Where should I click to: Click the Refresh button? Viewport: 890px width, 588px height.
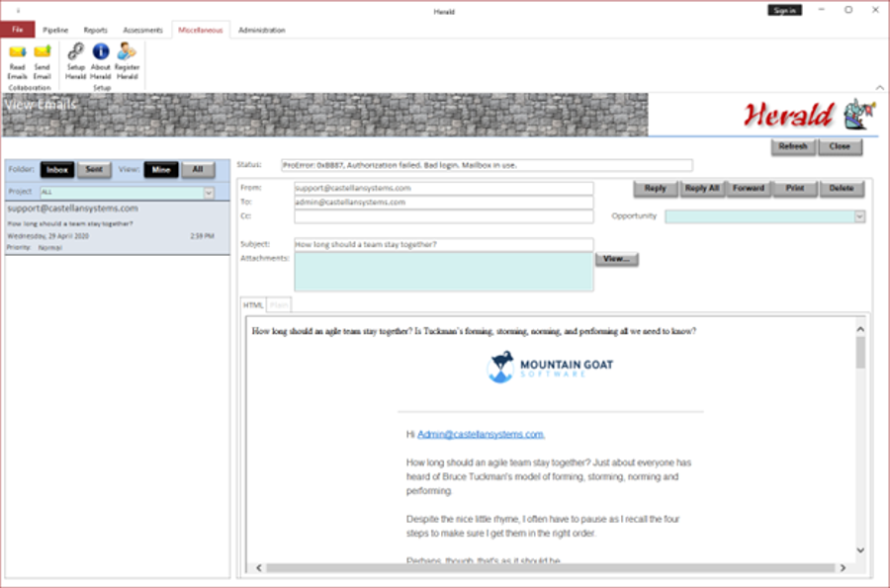793,146
